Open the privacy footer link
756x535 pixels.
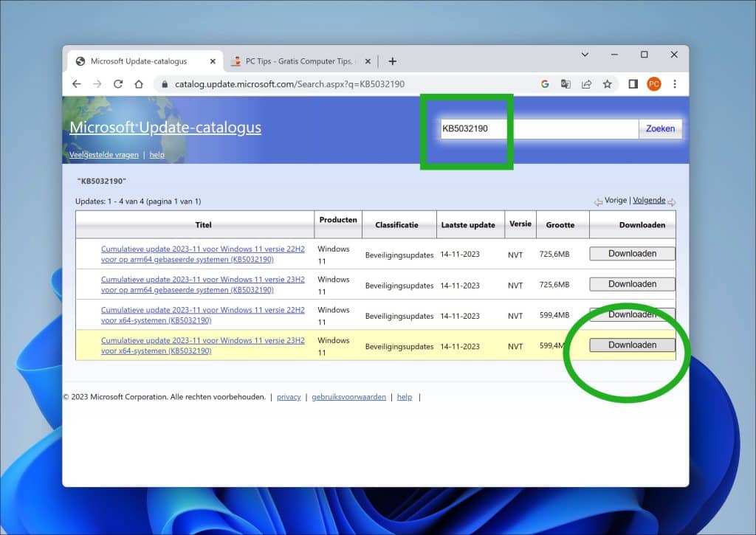click(x=289, y=397)
